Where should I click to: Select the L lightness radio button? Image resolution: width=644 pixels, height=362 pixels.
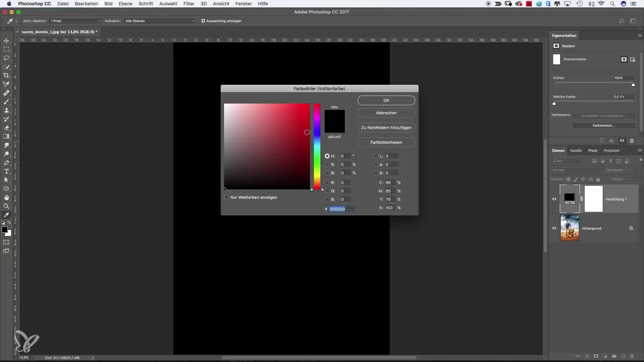coord(376,156)
